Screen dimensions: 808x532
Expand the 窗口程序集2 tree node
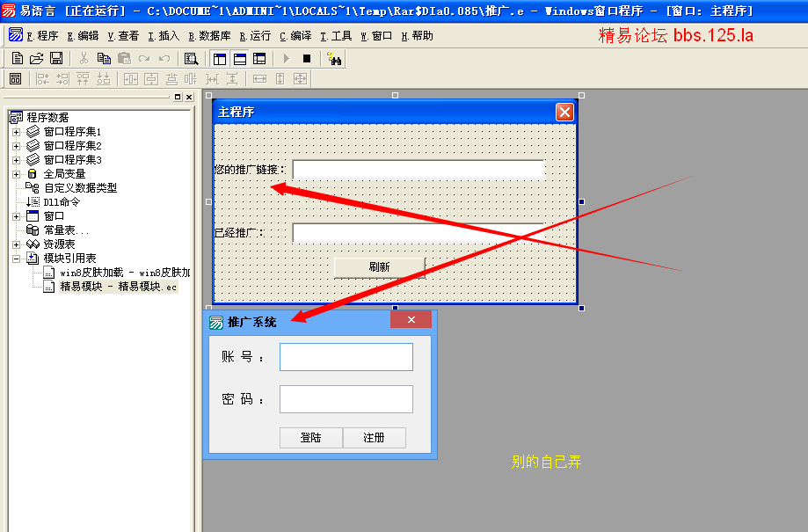[17, 146]
